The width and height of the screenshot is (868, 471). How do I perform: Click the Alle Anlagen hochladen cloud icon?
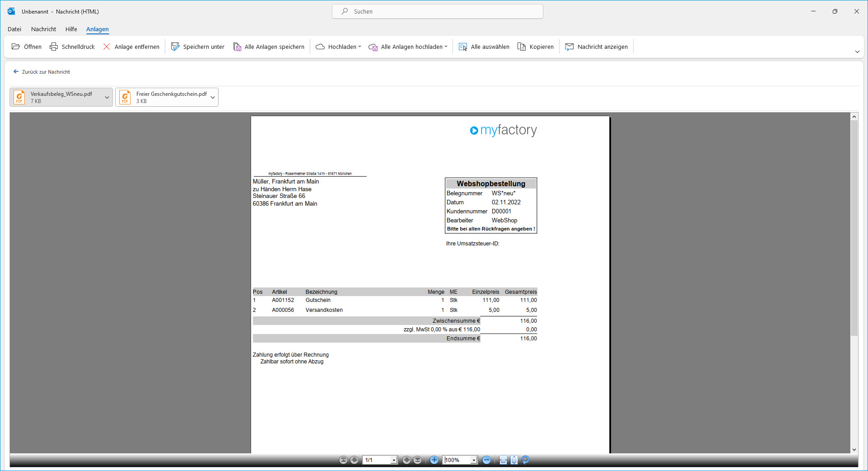[x=373, y=47]
